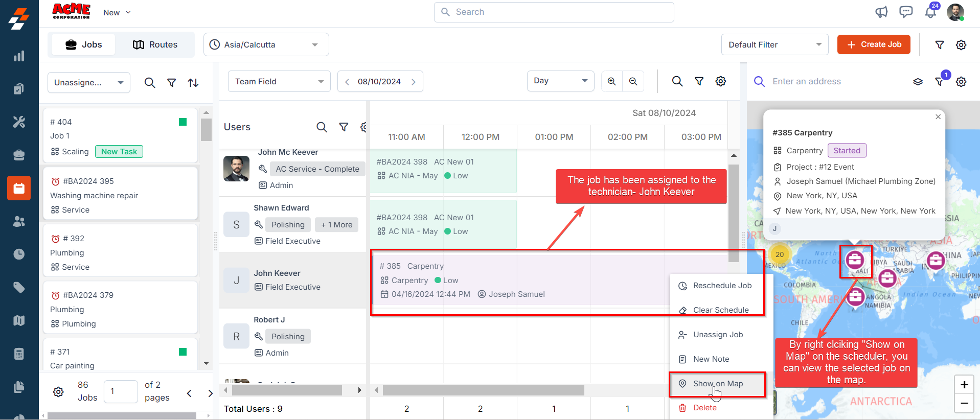This screenshot has height=420, width=980.
Task: Open the Asia/Calcutta timezone dropdown
Action: [x=266, y=45]
